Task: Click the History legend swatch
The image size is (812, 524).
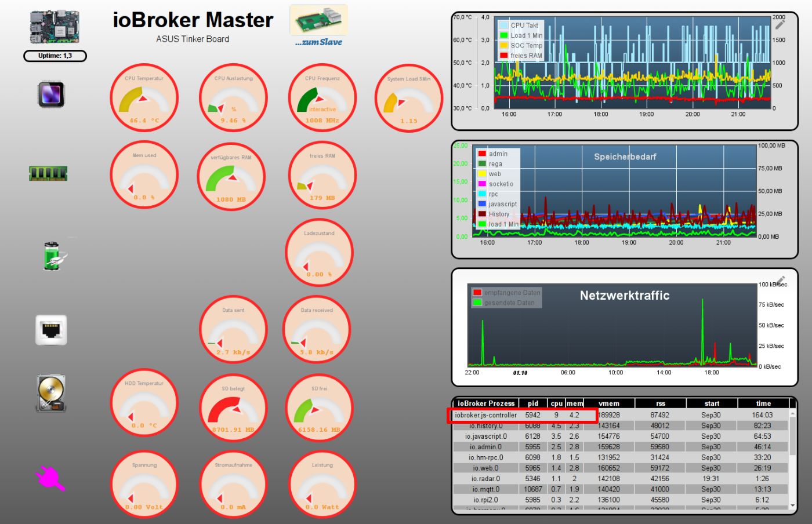Action: click(482, 214)
